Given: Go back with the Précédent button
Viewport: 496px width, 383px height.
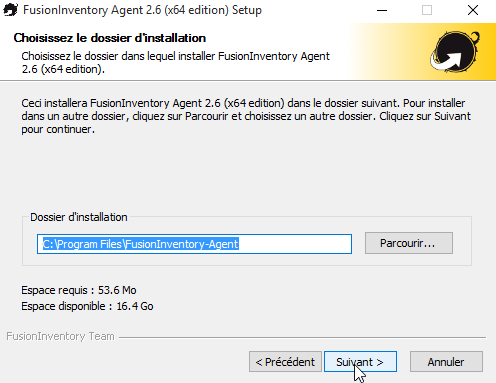Looking at the screenshot, I should 285,362.
